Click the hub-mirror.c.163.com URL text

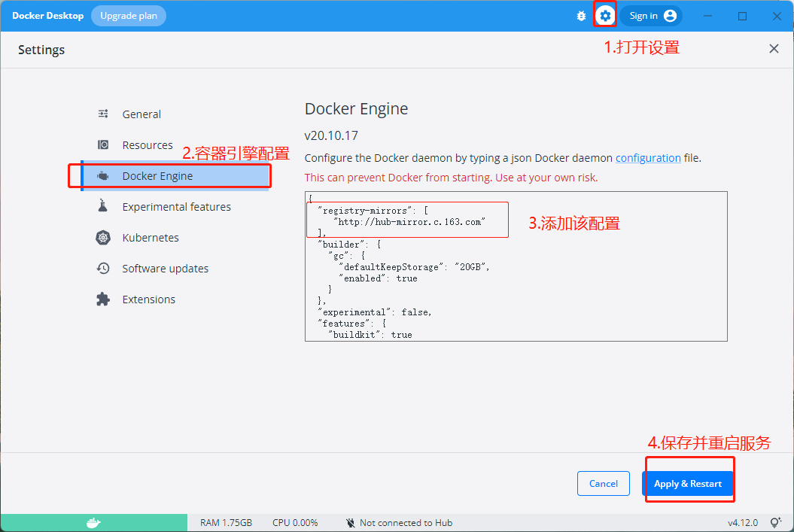(409, 222)
